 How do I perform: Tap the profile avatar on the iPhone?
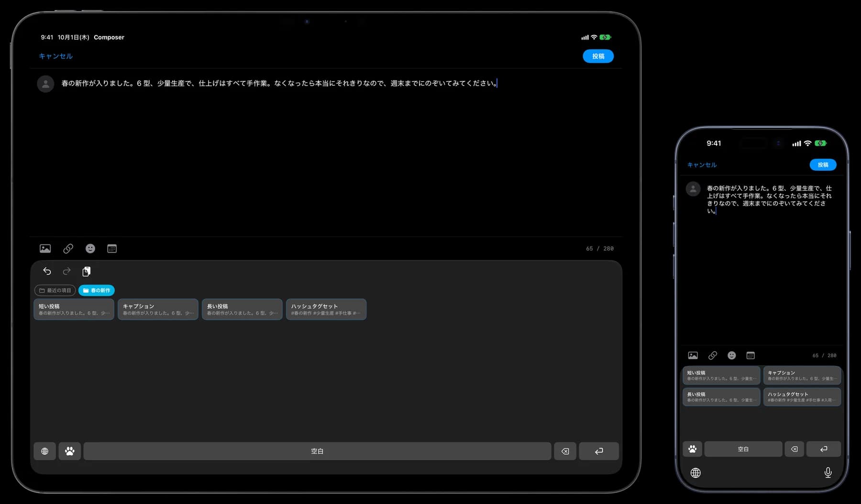coord(693,189)
